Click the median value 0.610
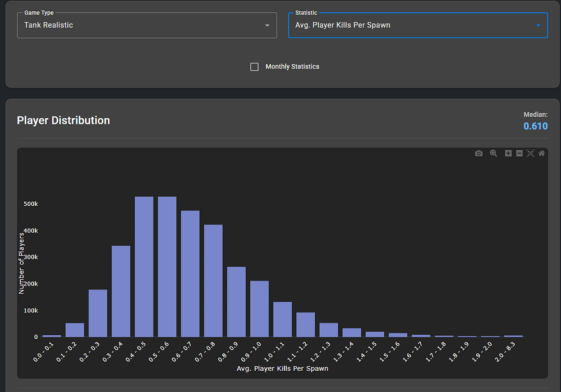 point(535,126)
